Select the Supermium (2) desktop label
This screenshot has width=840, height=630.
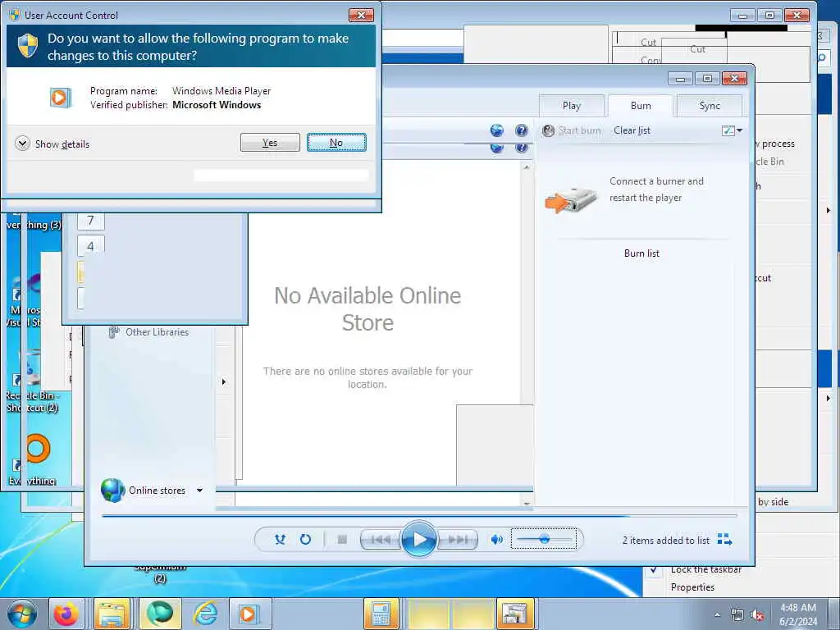point(160,572)
